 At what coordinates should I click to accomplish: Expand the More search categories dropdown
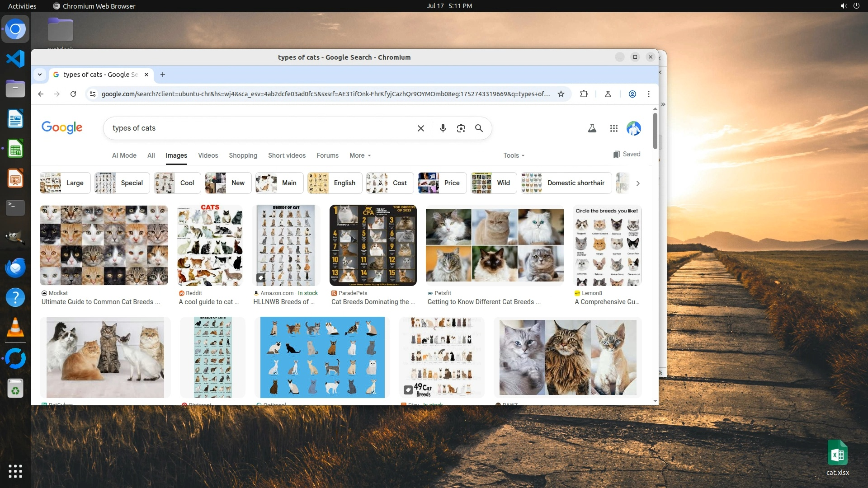point(360,155)
